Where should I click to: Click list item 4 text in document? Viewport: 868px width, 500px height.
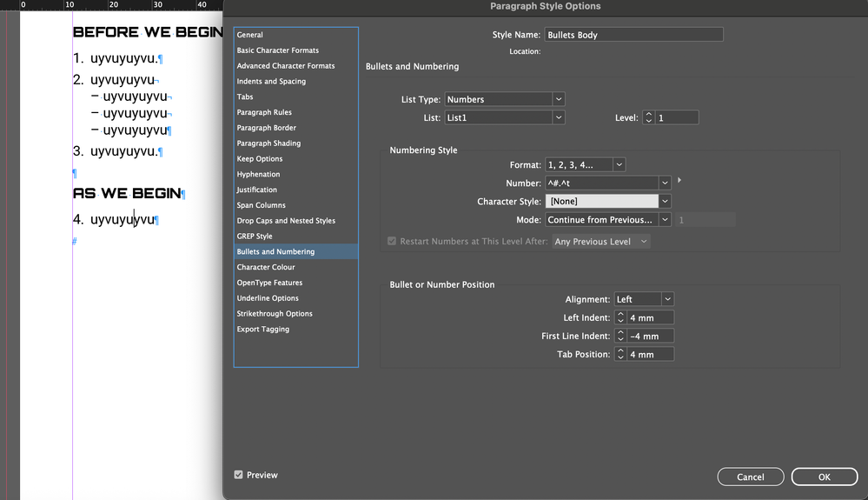(123, 219)
